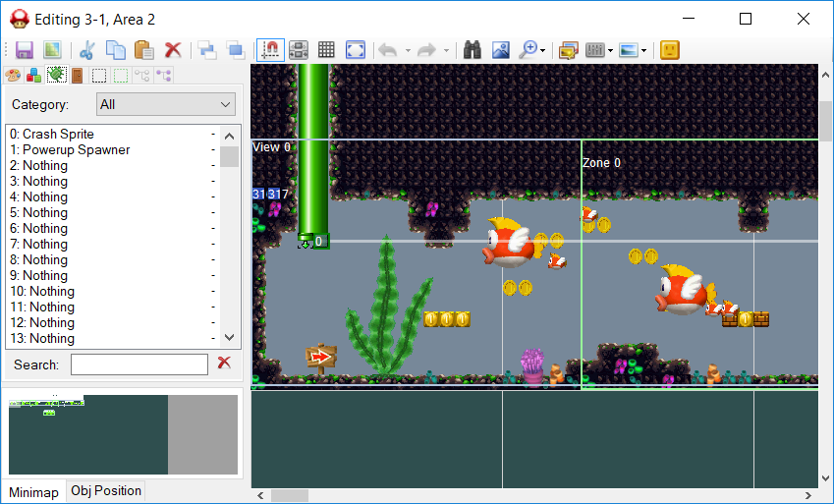Screen dimensions: 834x504
Task: Click the undo arrow icon
Action: pos(388,50)
